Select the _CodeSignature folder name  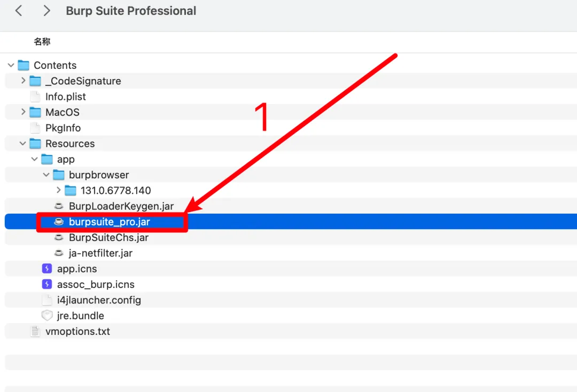(x=83, y=81)
